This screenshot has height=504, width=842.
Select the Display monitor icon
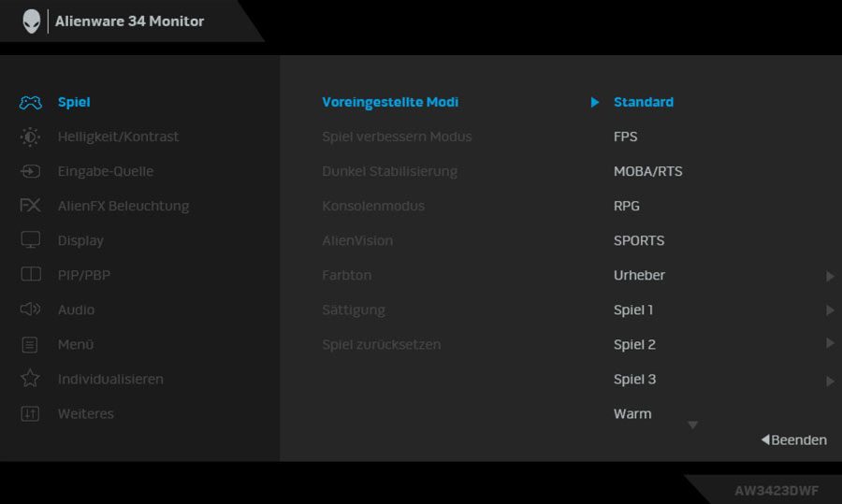(x=30, y=239)
